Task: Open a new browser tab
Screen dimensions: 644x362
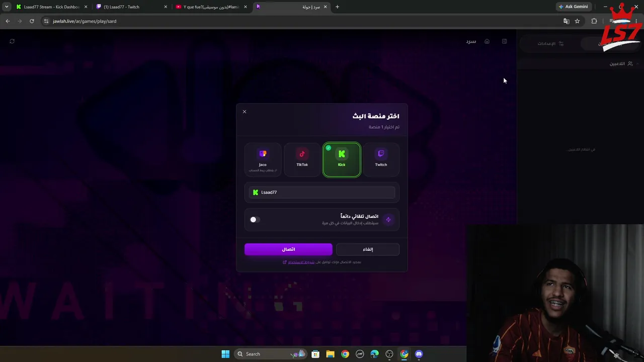Action: [337, 7]
